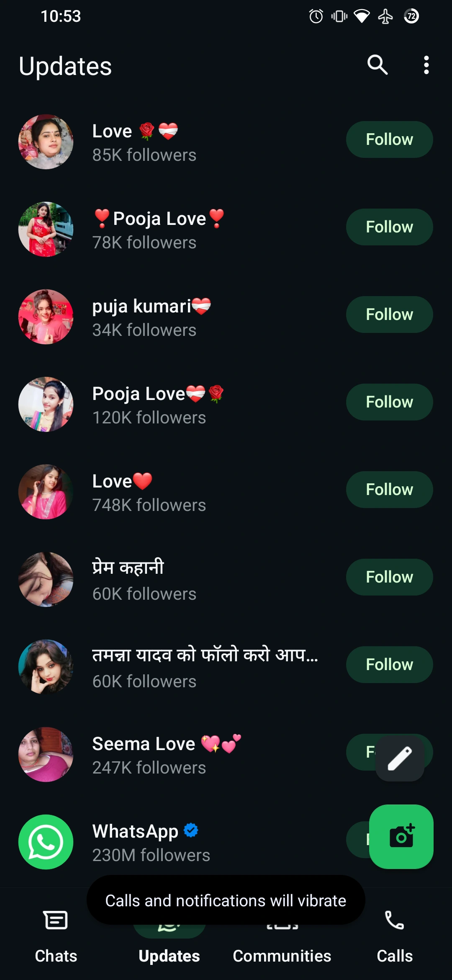
Task: Tap the airplane mode status icon
Action: 385,16
